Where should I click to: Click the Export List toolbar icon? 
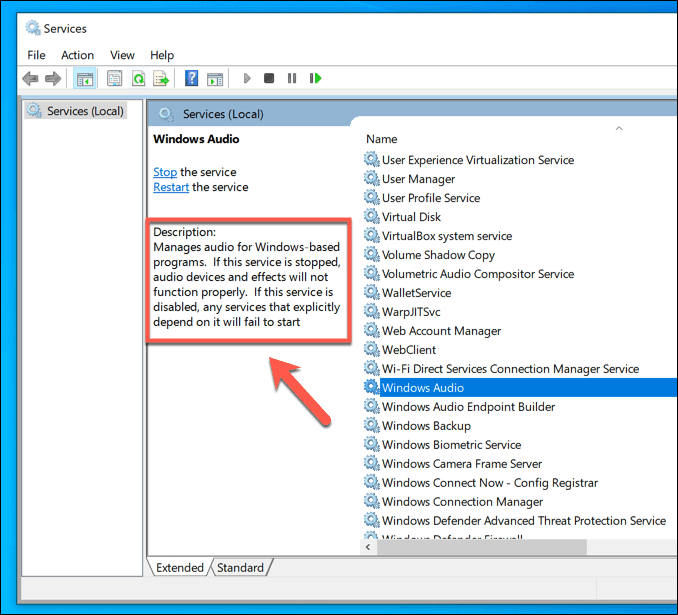160,78
